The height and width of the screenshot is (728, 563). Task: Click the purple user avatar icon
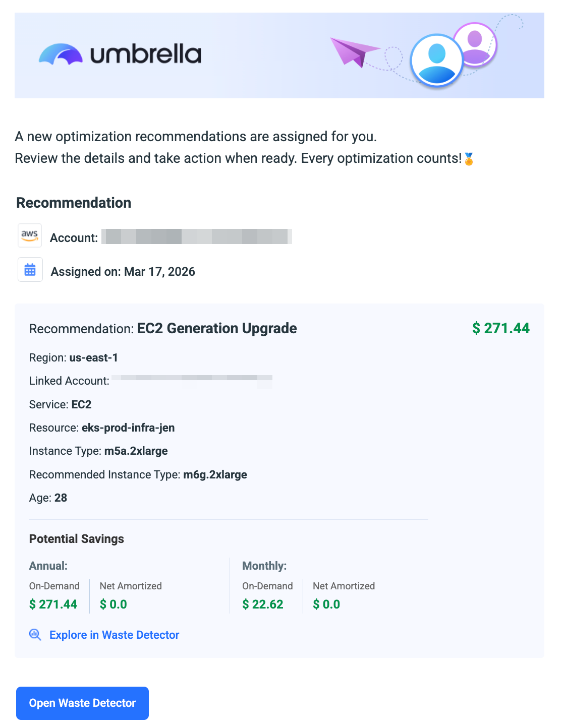[x=475, y=44]
